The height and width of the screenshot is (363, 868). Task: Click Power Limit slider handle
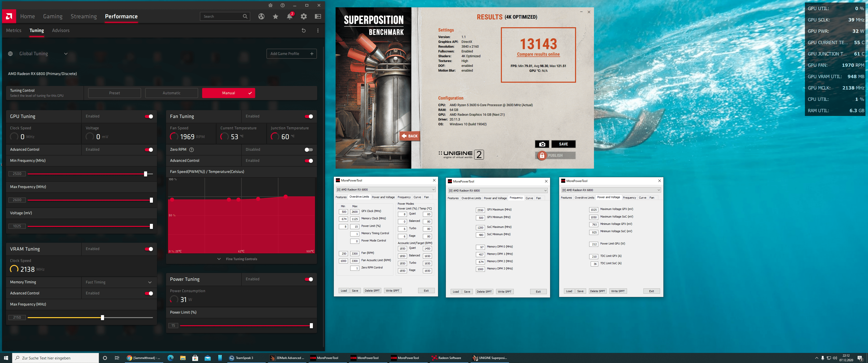pyautogui.click(x=311, y=326)
